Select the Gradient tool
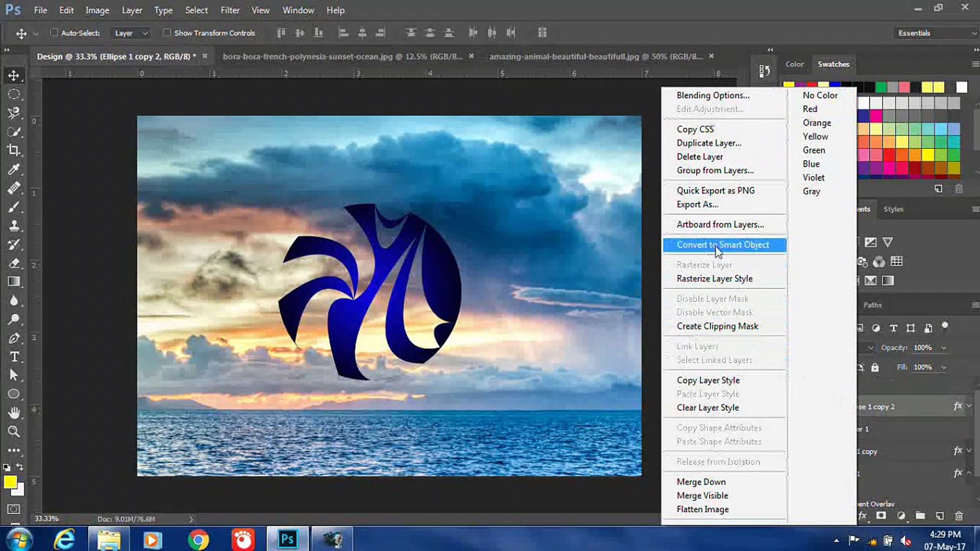 click(14, 281)
